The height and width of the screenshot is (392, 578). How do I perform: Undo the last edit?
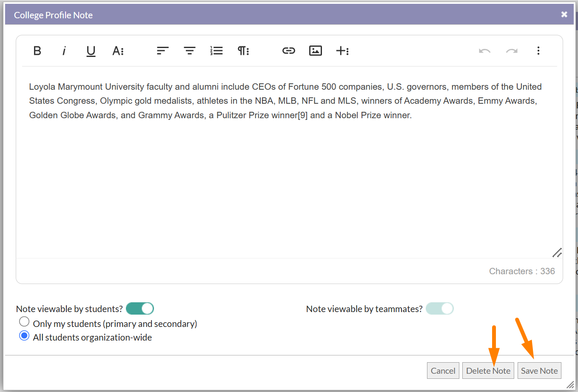(x=484, y=51)
